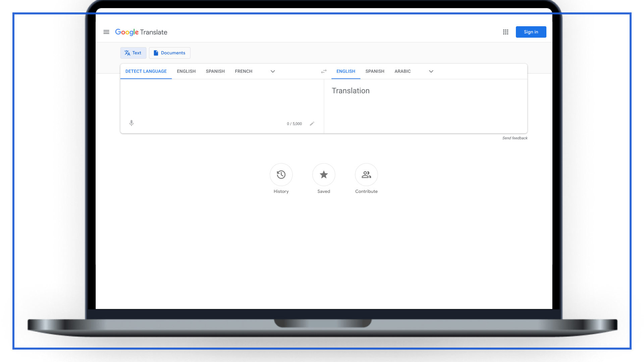Click the Saved star icon
The image size is (644, 362).
(x=324, y=175)
